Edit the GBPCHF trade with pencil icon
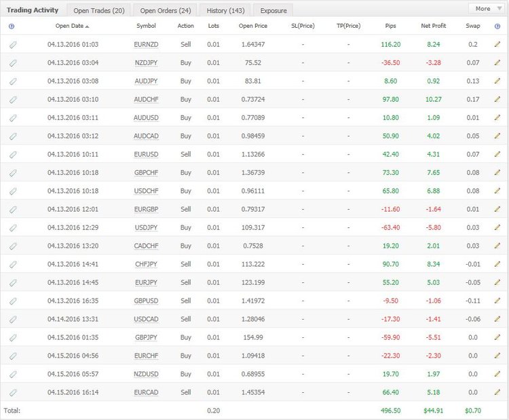This screenshot has height=420, width=509. [x=497, y=172]
